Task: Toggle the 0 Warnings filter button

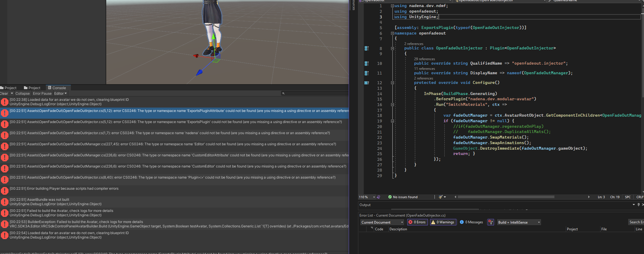Action: [443, 222]
